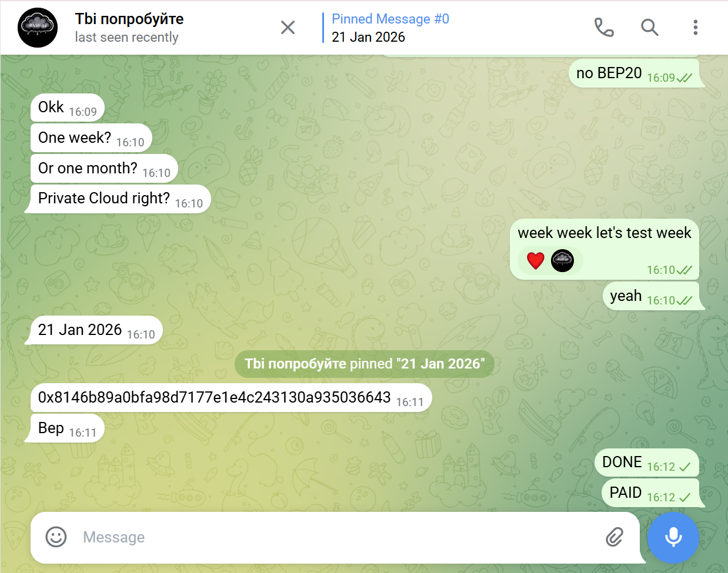Screen dimensions: 728x573
Task: Click the Message input field
Action: pyautogui.click(x=335, y=537)
